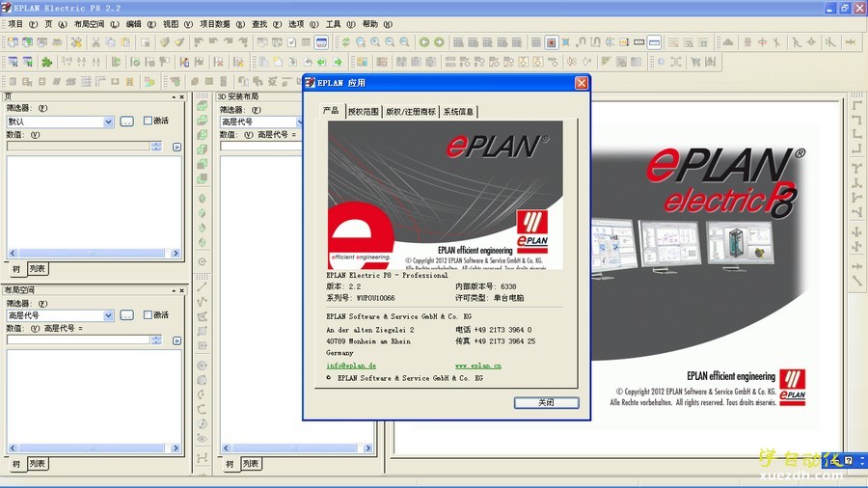Click the EPLAN logo in dialog title bar
The width and height of the screenshot is (868, 488).
pyautogui.click(x=310, y=82)
